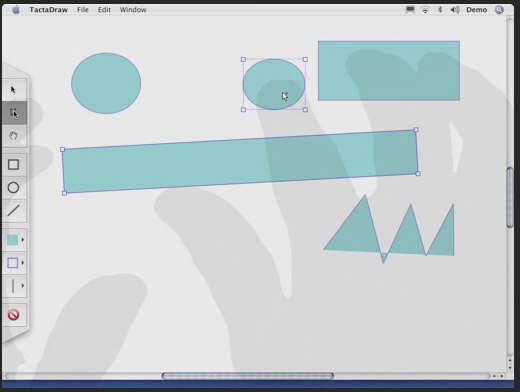Click the line thickness tool

pos(13,286)
